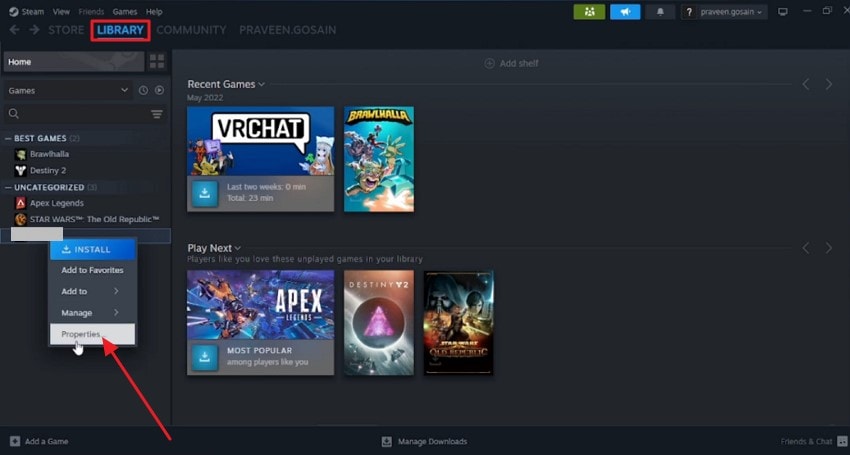Image resolution: width=850 pixels, height=455 pixels.
Task: Expand the Add to submenu
Action: (93, 291)
